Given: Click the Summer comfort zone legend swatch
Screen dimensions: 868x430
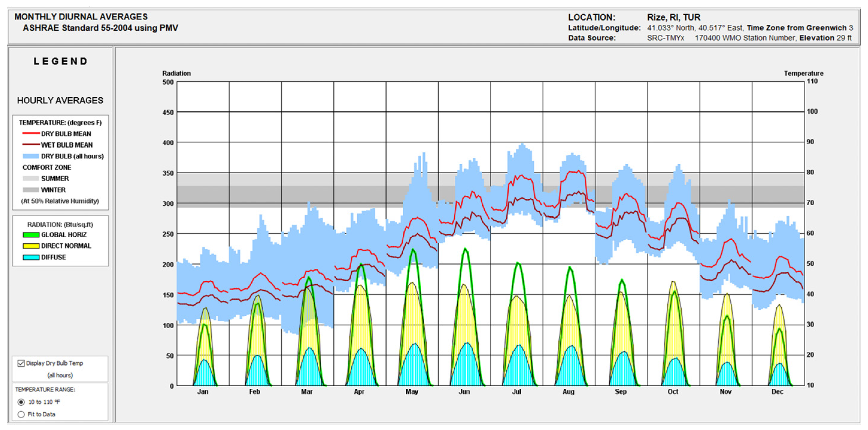Looking at the screenshot, I should point(31,179).
